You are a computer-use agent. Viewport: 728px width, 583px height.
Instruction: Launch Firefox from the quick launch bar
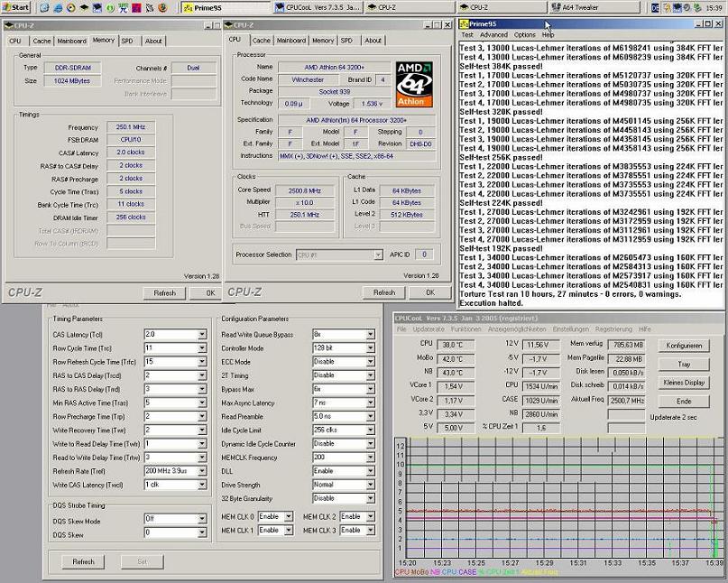(162, 7)
